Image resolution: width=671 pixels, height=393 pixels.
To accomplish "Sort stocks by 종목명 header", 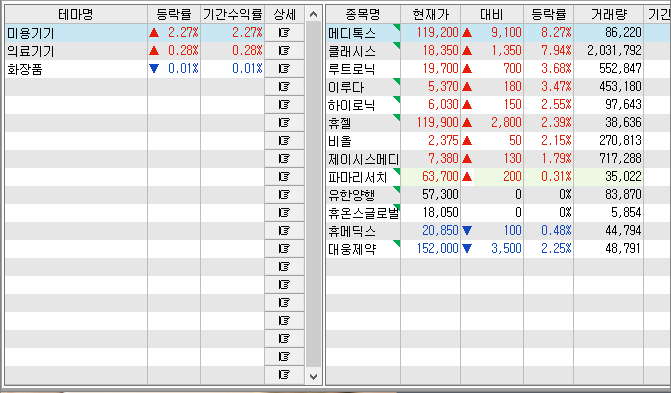I will coord(363,15).
